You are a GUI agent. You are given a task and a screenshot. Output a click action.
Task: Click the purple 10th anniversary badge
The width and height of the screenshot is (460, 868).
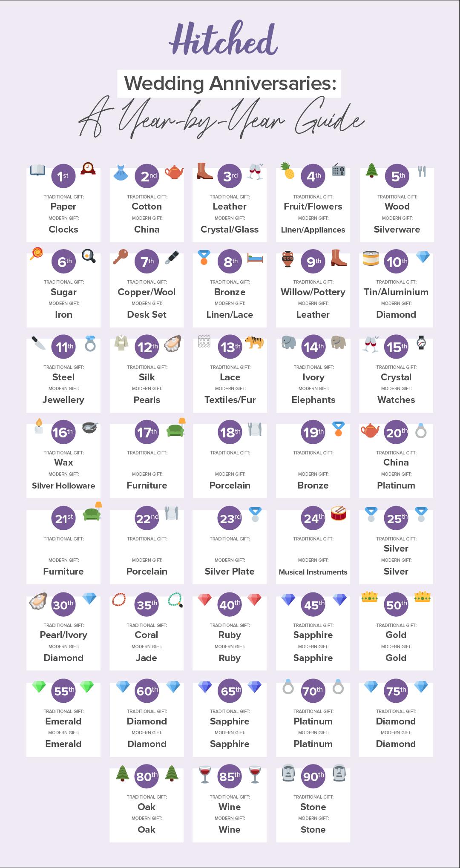(397, 262)
